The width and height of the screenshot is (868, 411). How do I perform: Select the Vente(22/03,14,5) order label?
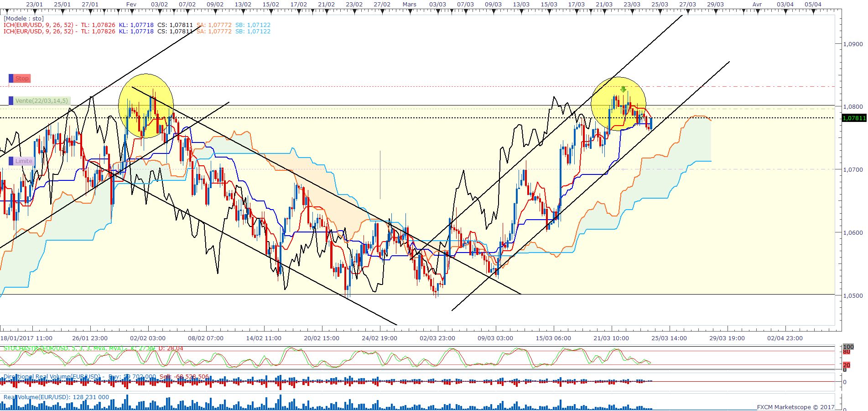[42, 100]
